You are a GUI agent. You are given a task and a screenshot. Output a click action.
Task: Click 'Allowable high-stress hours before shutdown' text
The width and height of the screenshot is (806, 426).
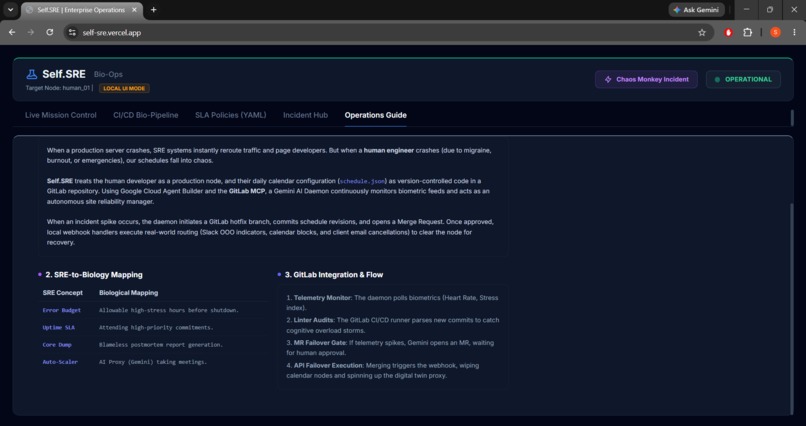169,310
